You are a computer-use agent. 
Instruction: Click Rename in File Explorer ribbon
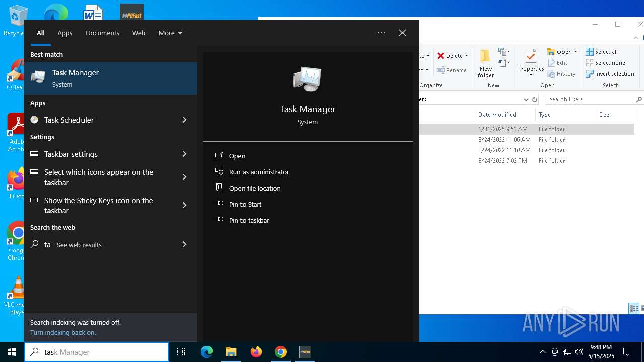[452, 70]
